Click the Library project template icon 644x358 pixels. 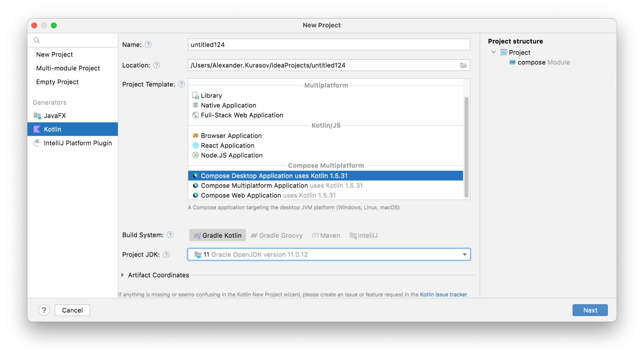[194, 95]
